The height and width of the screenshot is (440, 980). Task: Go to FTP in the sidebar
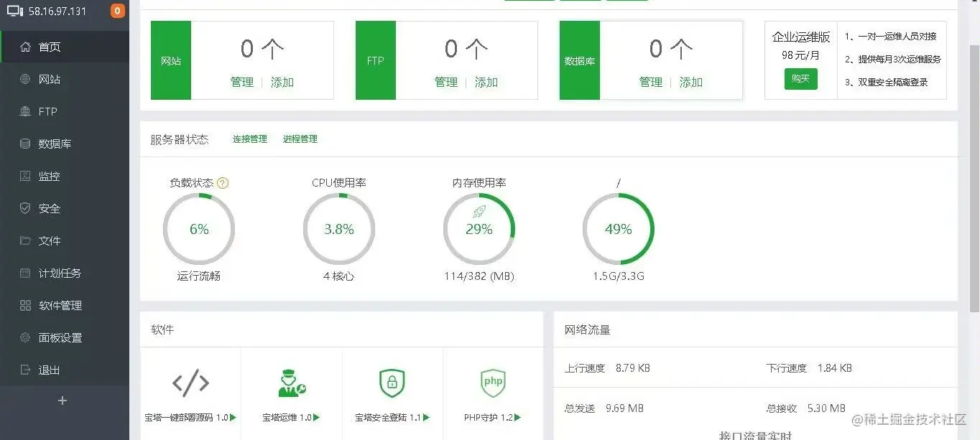(x=65, y=111)
